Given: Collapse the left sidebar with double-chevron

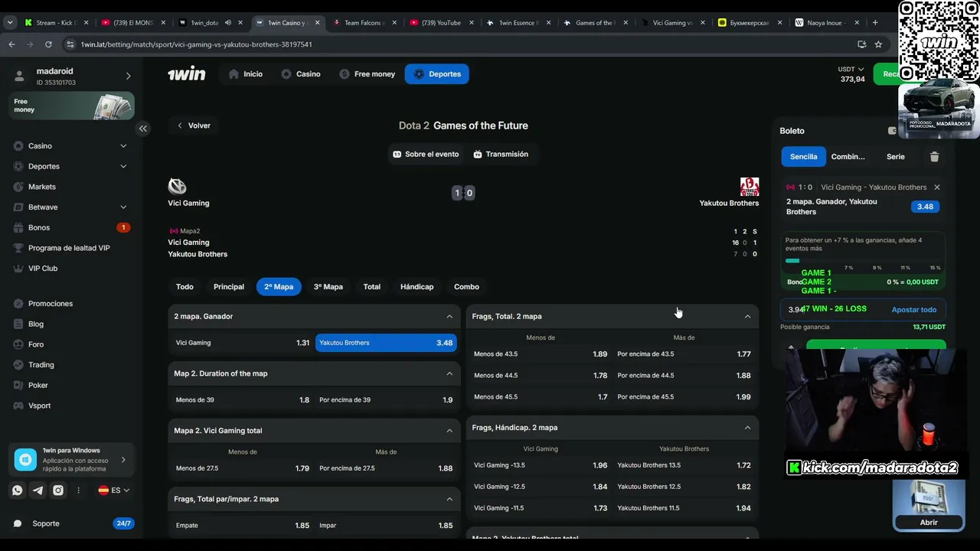Looking at the screenshot, I should pos(143,129).
